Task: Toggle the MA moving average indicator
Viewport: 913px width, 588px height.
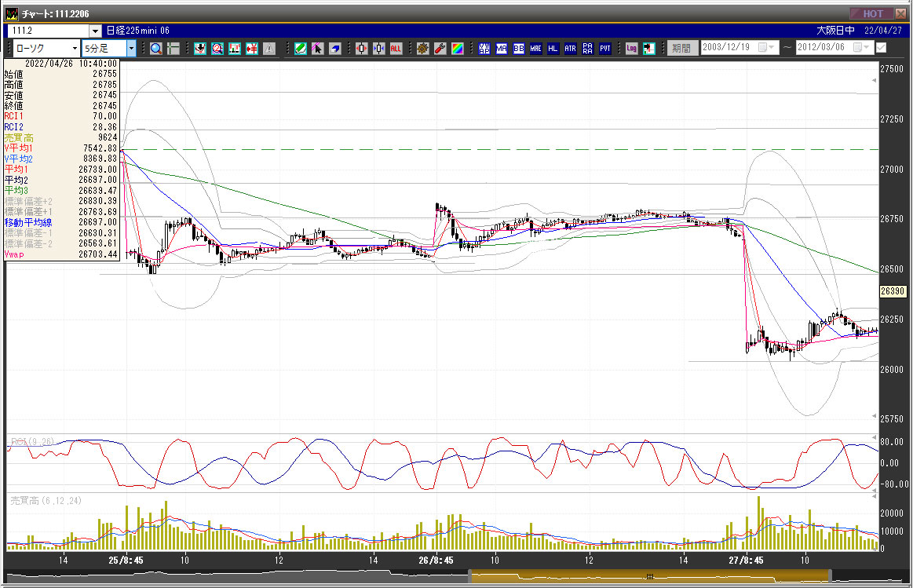Action: coord(502,49)
